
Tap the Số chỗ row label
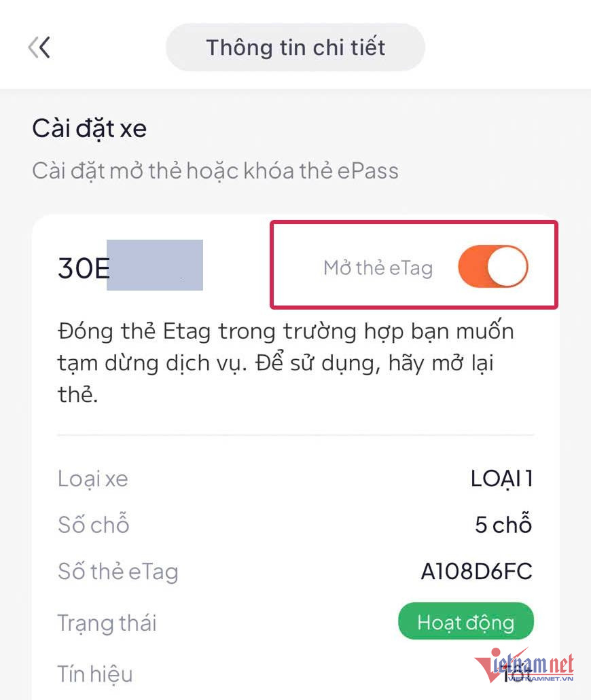93,525
